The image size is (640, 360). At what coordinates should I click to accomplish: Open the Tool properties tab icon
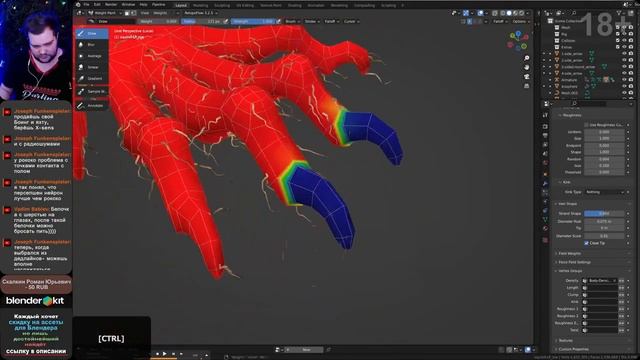pyautogui.click(x=545, y=116)
